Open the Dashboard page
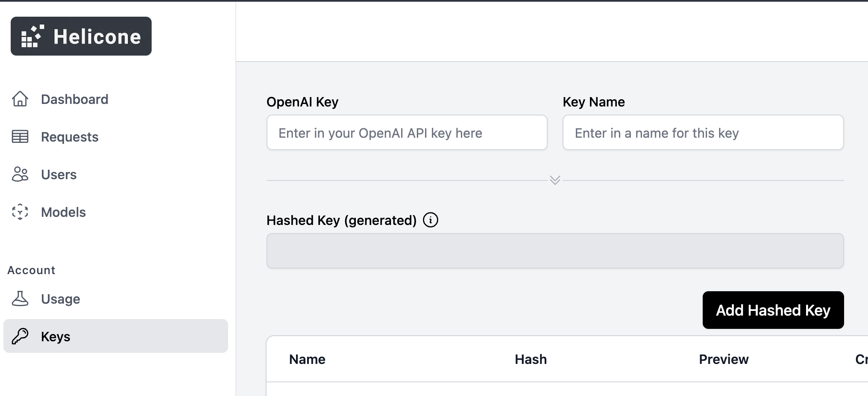Image resolution: width=868 pixels, height=396 pixels. coord(75,99)
